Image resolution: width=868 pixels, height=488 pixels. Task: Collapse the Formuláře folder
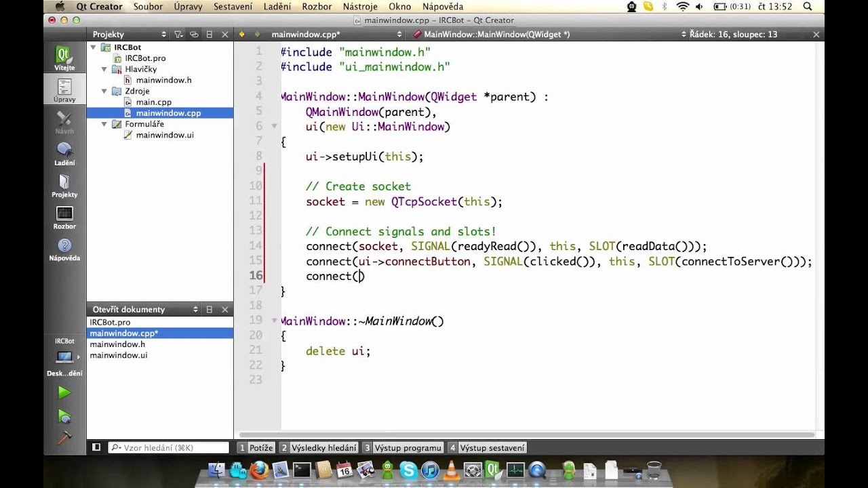[x=104, y=124]
